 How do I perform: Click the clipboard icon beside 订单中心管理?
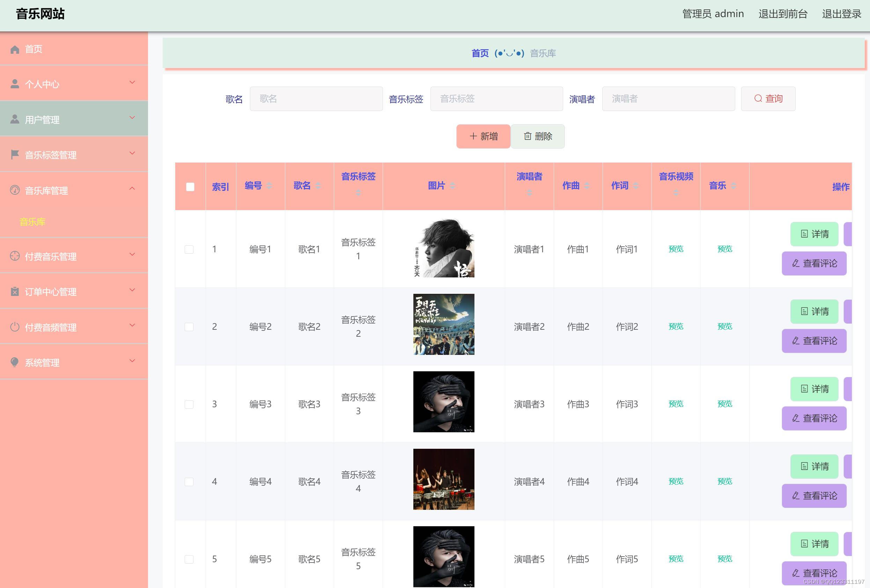(15, 292)
